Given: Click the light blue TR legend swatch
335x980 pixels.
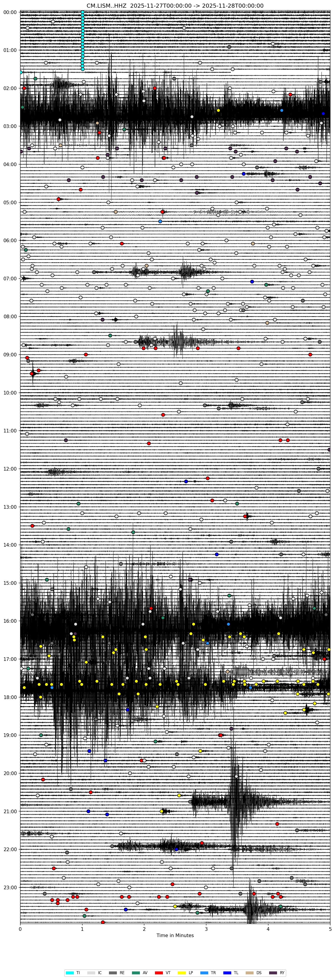Looking at the screenshot, I should (x=204, y=973).
